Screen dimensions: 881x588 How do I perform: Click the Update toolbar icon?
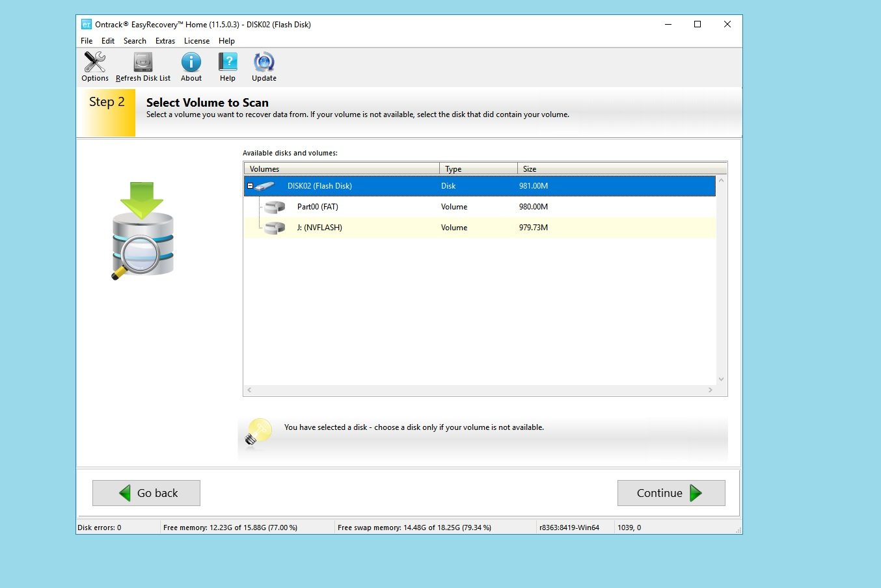[264, 62]
